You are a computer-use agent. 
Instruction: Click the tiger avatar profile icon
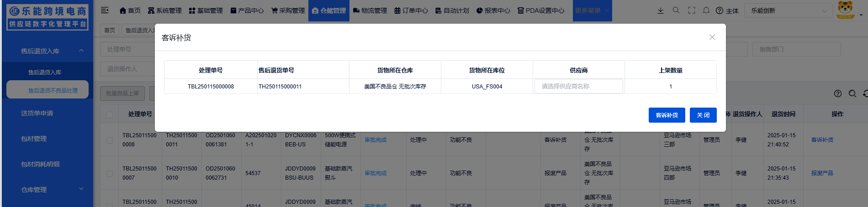click(x=845, y=10)
